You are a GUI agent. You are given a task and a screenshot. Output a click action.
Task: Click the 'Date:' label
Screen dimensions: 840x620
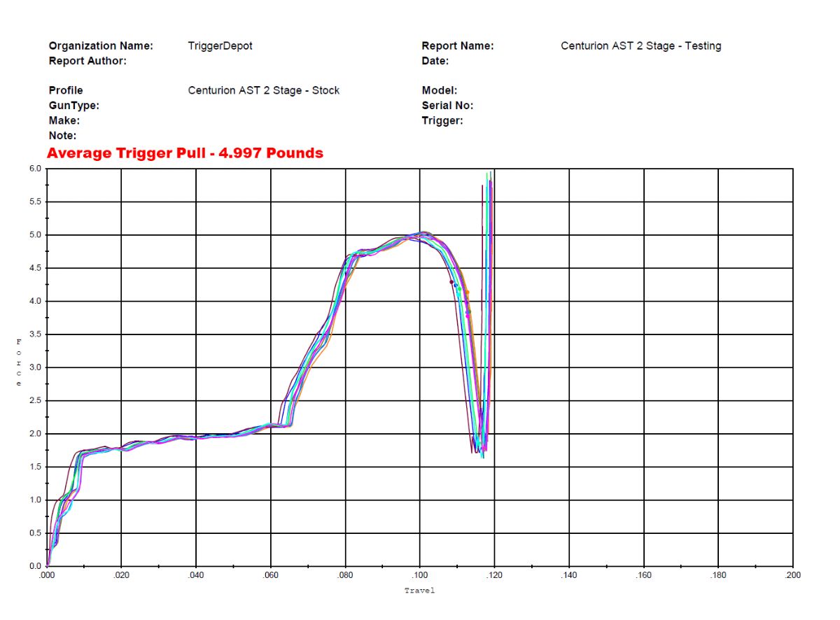coord(435,61)
